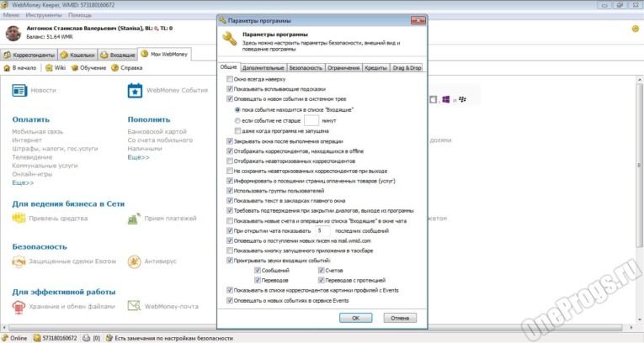The image size is (644, 343).
Task: Open the Антивирус bug icon
Action: (134, 261)
